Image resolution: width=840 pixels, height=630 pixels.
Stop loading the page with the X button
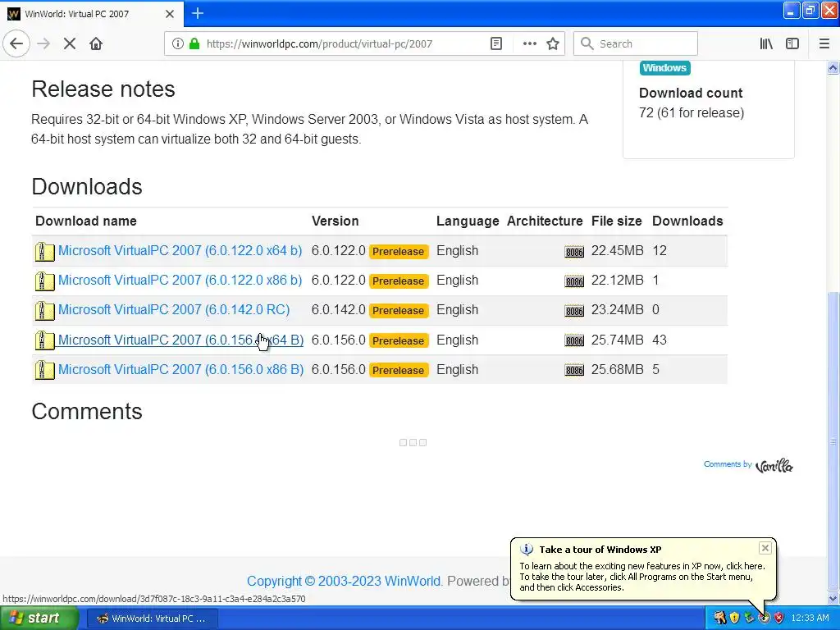pyautogui.click(x=69, y=43)
